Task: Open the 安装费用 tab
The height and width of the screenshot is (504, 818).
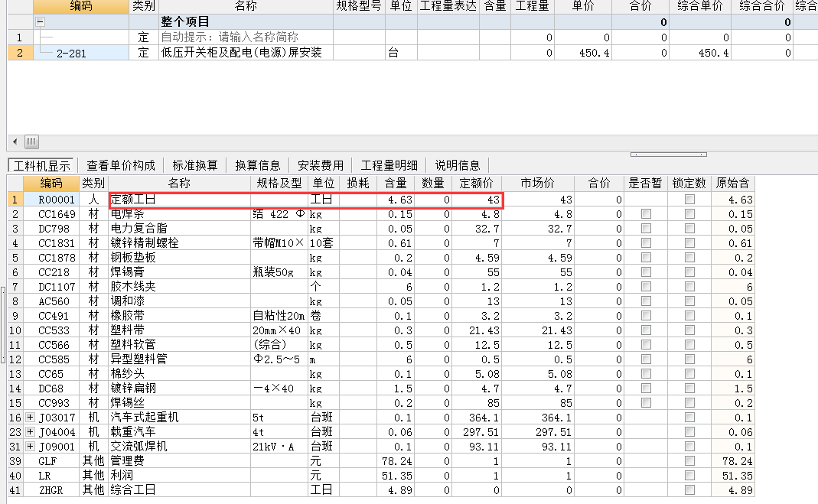Action: pyautogui.click(x=321, y=166)
